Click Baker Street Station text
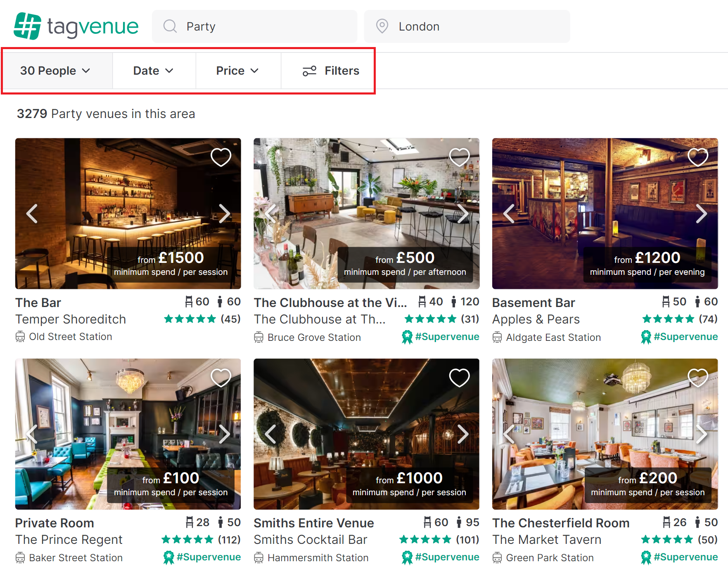The image size is (728, 574). 76,557
